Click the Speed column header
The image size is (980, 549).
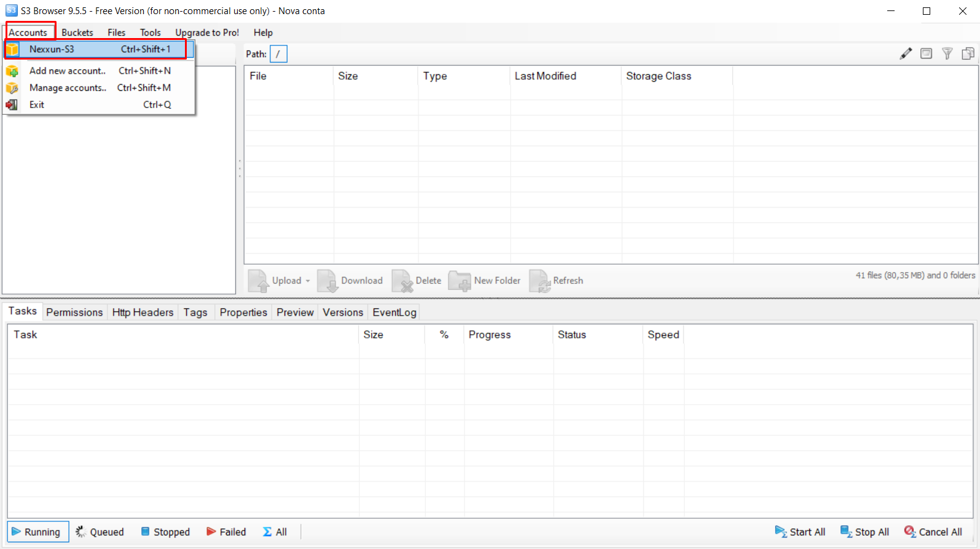(x=664, y=335)
